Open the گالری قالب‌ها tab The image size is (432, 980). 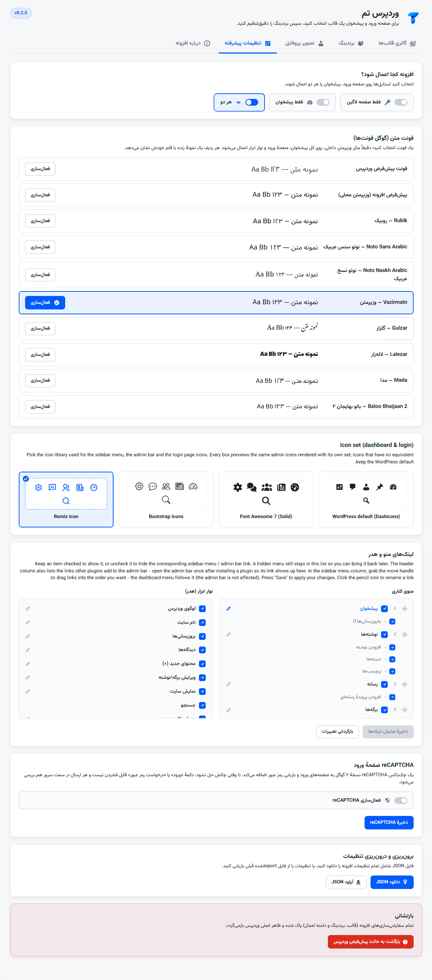397,43
